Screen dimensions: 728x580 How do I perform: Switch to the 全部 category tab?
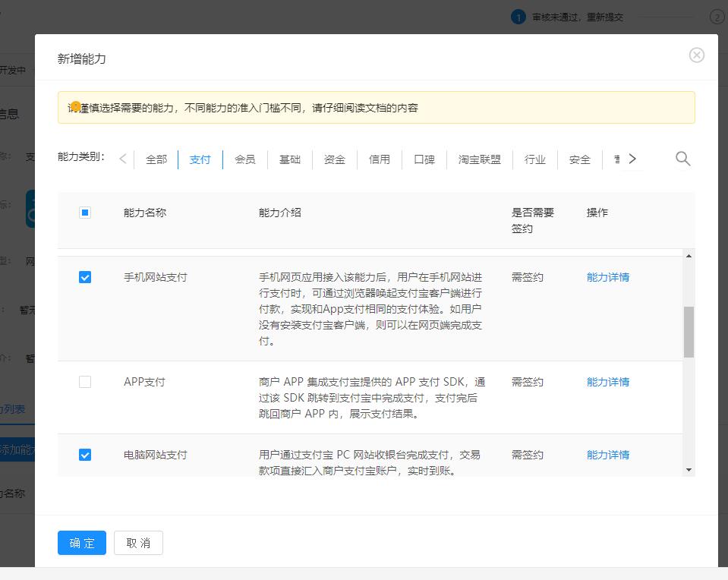[156, 159]
